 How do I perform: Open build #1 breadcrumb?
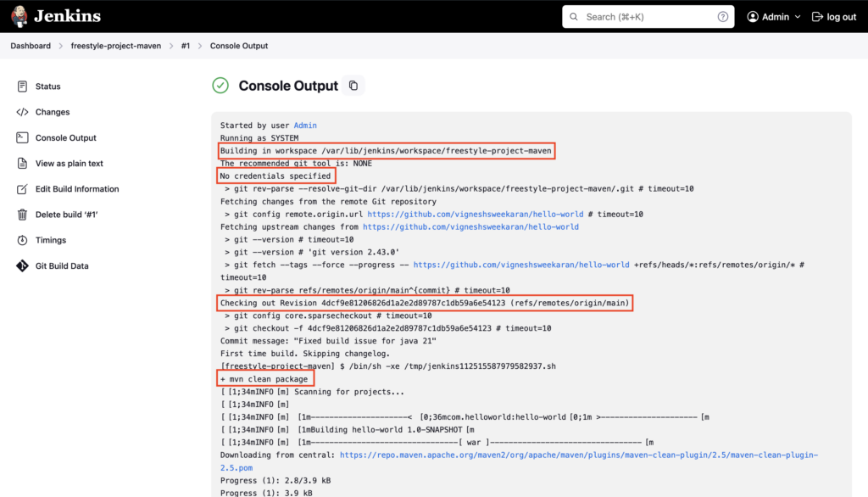click(x=186, y=46)
